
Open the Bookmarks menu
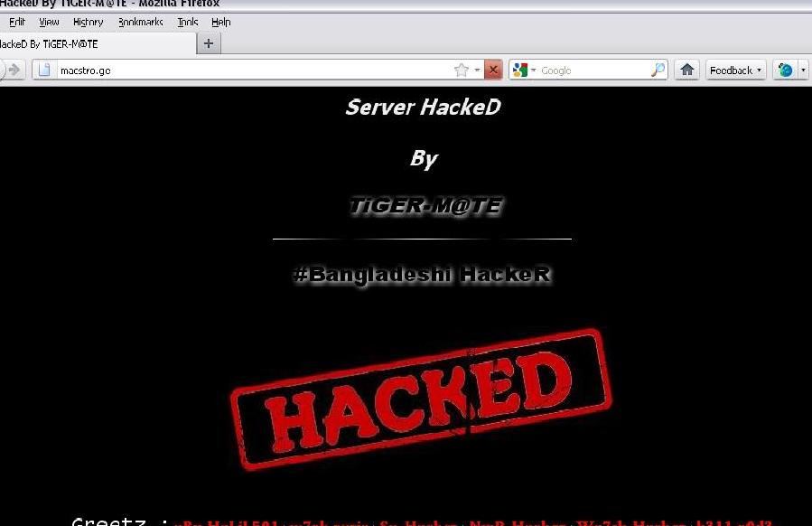(x=140, y=23)
